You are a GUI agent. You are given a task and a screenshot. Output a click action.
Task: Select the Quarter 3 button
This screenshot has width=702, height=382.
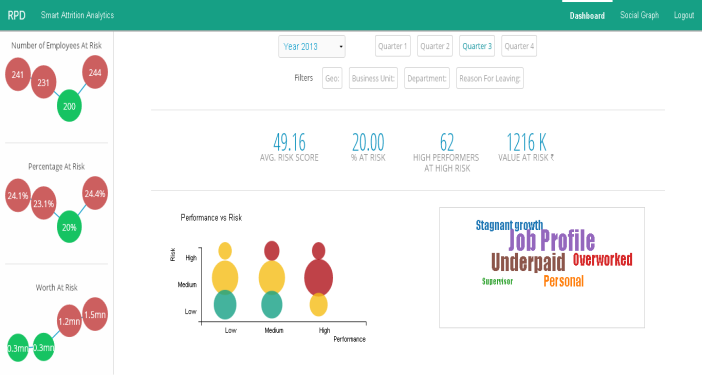tap(477, 46)
